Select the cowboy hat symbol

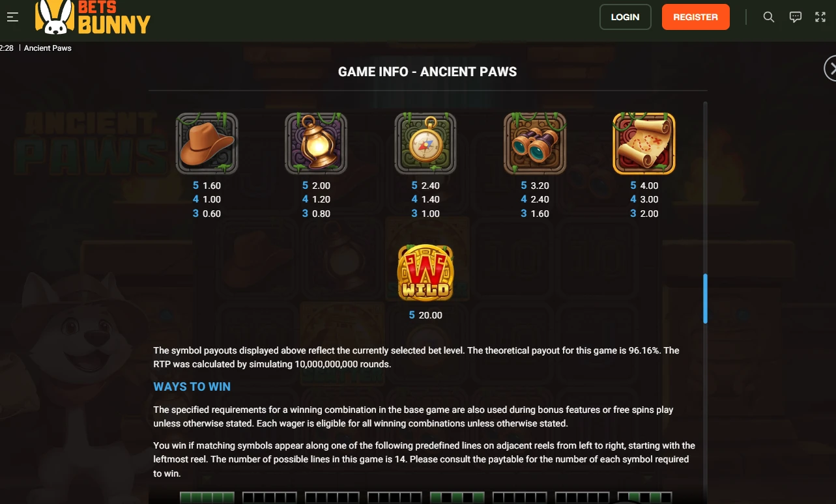[x=207, y=143]
